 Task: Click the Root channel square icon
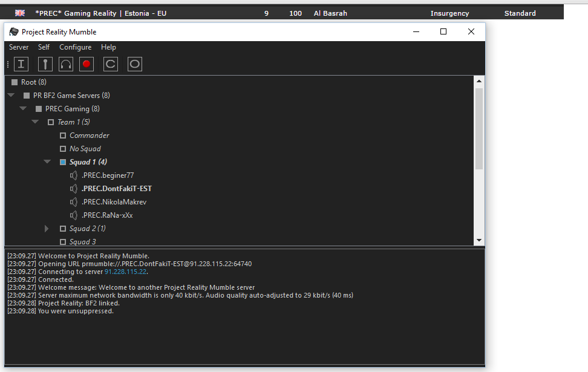[x=15, y=82]
